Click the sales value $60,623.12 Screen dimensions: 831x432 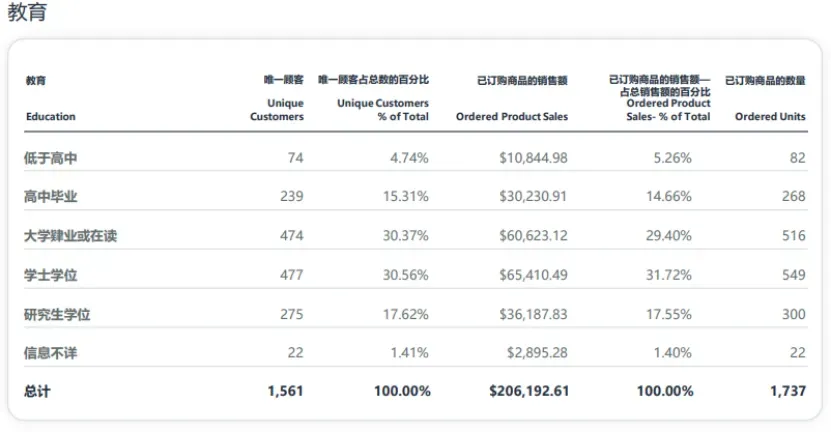533,236
